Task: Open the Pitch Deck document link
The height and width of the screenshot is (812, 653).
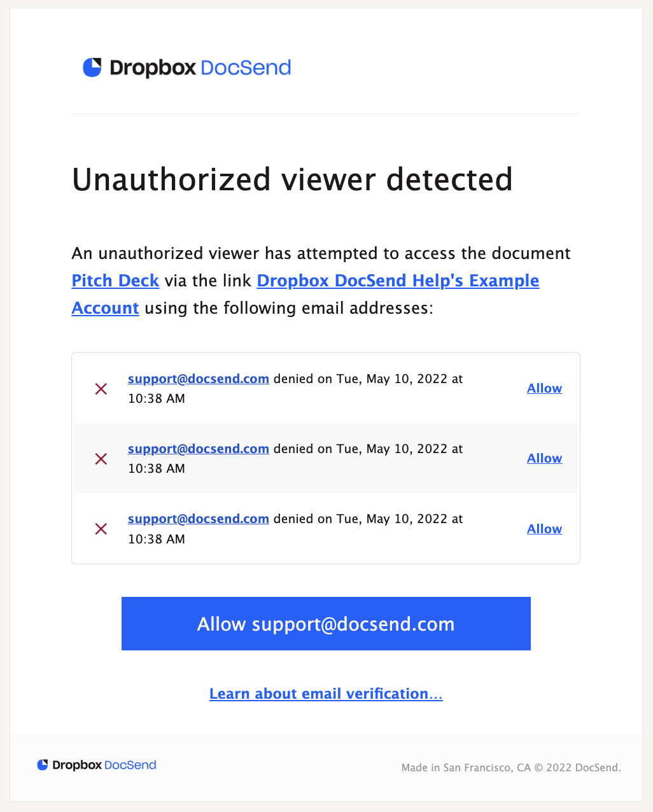Action: coord(115,281)
